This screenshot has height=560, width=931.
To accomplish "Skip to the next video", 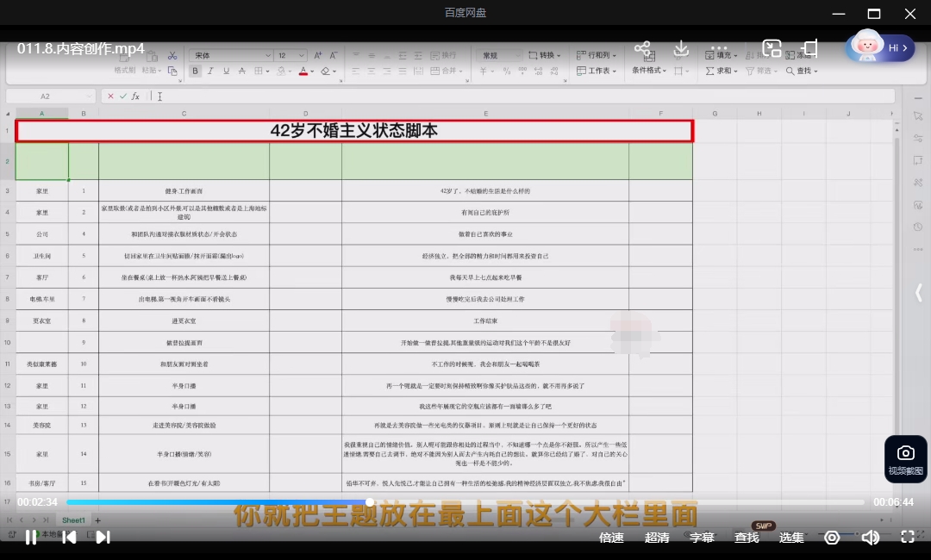I will (x=103, y=538).
